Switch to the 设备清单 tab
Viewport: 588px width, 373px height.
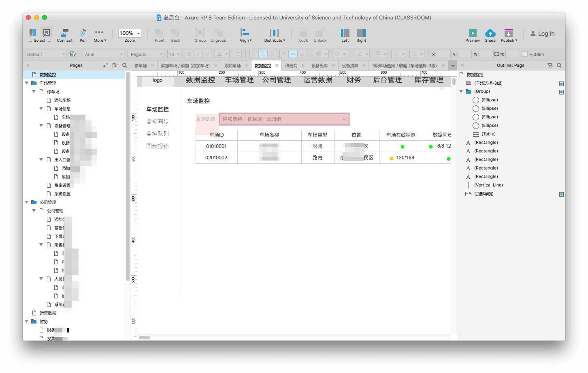click(349, 66)
